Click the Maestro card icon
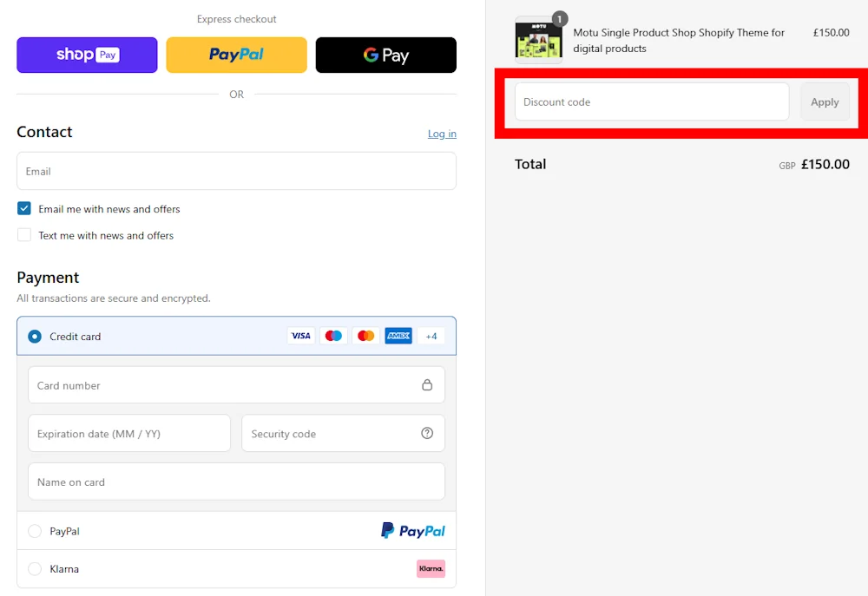This screenshot has height=596, width=868. click(333, 336)
